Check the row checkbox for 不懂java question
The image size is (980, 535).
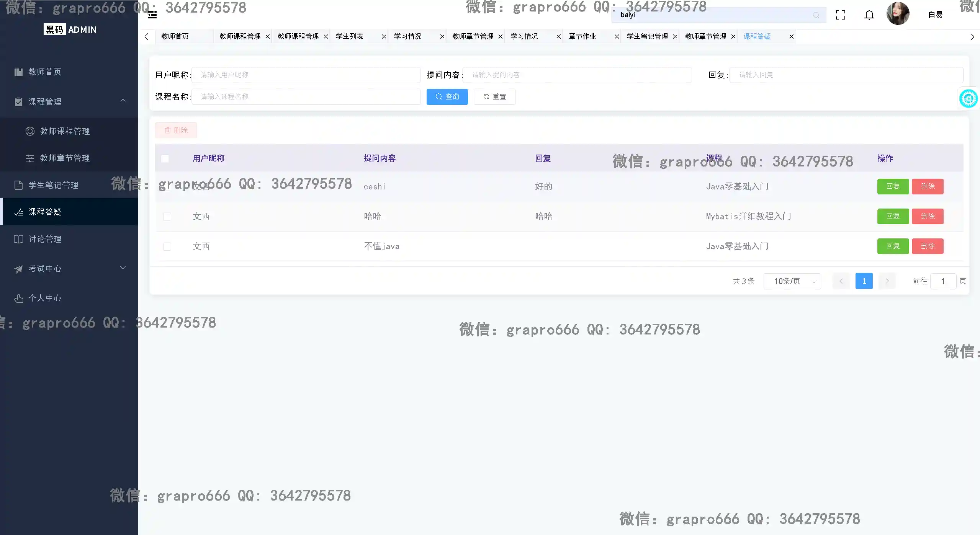pos(167,246)
